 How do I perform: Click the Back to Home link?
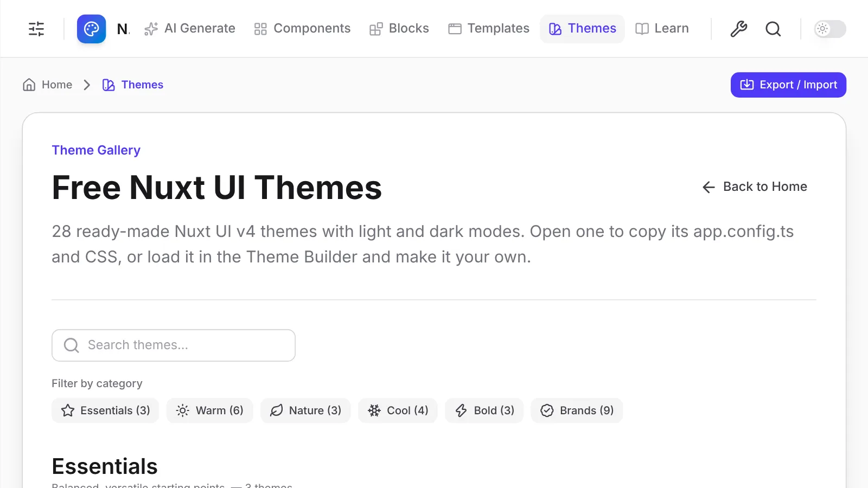(x=754, y=187)
